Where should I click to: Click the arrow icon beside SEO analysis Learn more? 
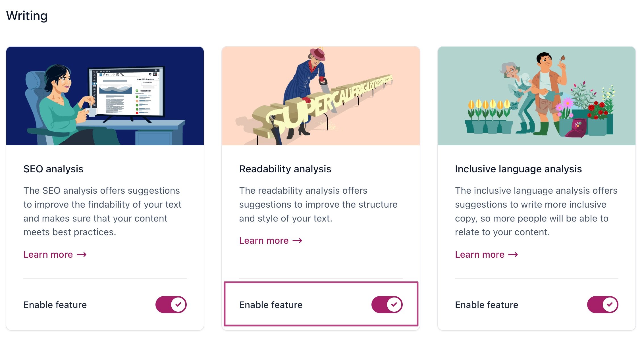(x=82, y=255)
